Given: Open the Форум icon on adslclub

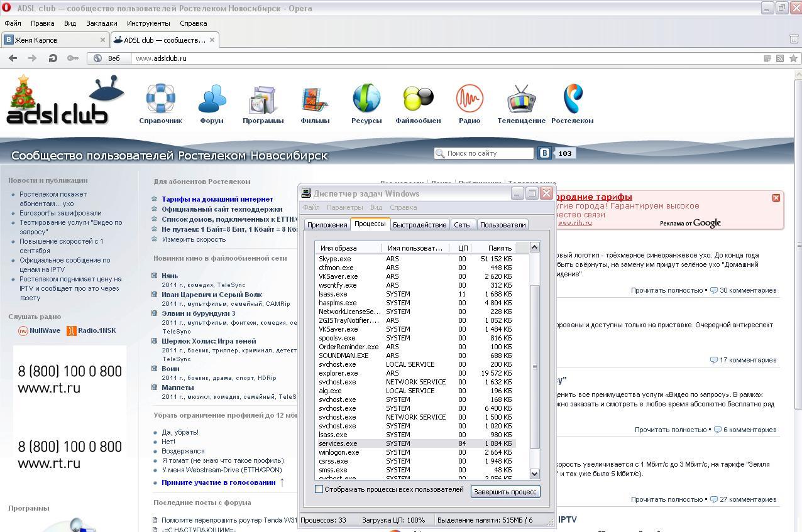Looking at the screenshot, I should tap(212, 100).
